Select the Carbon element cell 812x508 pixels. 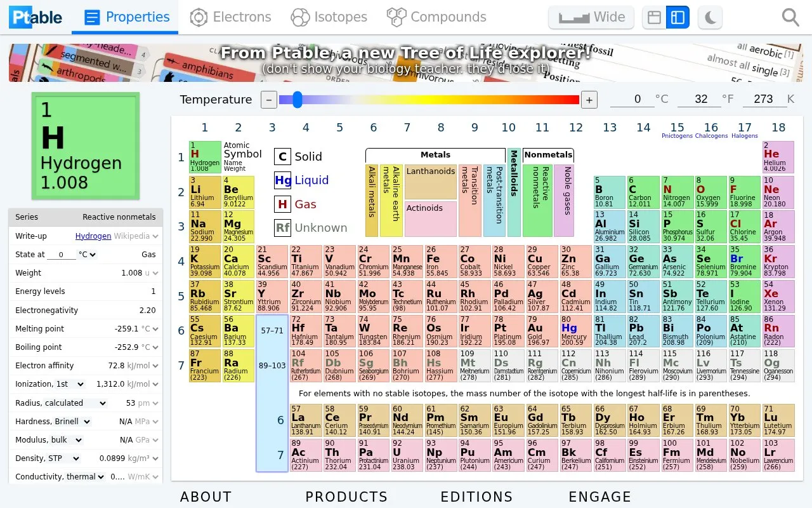pos(643,192)
